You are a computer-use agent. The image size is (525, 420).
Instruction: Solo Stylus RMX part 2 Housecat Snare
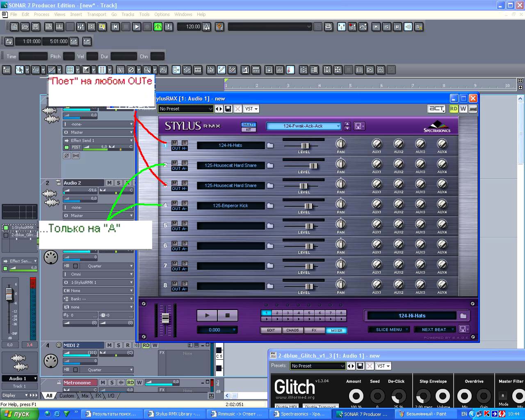[x=185, y=163]
